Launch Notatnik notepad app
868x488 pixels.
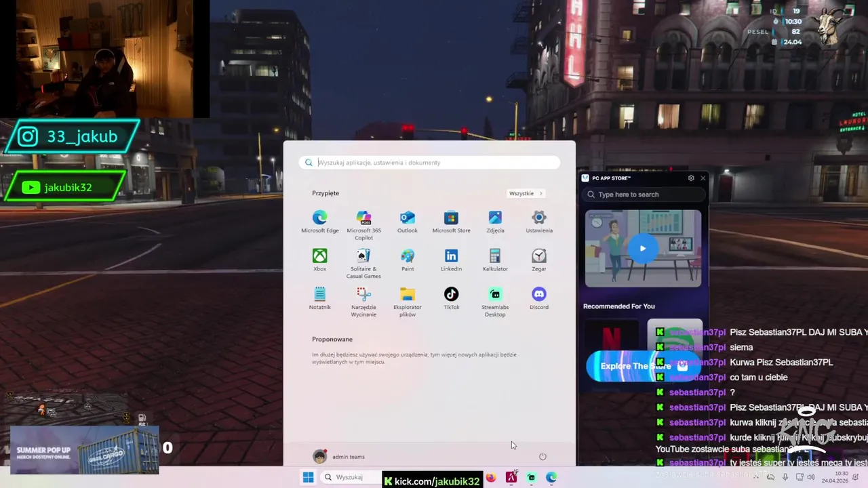pyautogui.click(x=319, y=298)
